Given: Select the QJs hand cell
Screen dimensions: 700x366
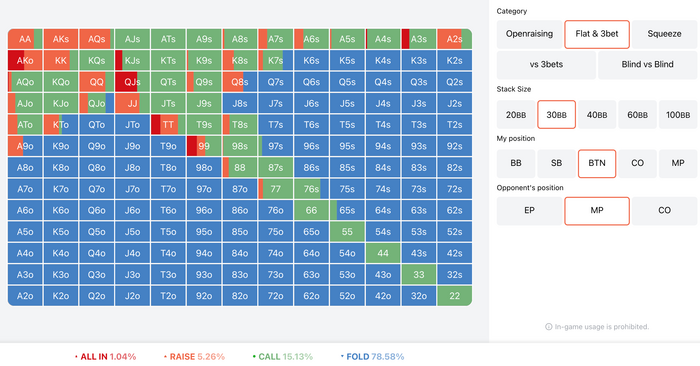Looking at the screenshot, I should coord(132,82).
